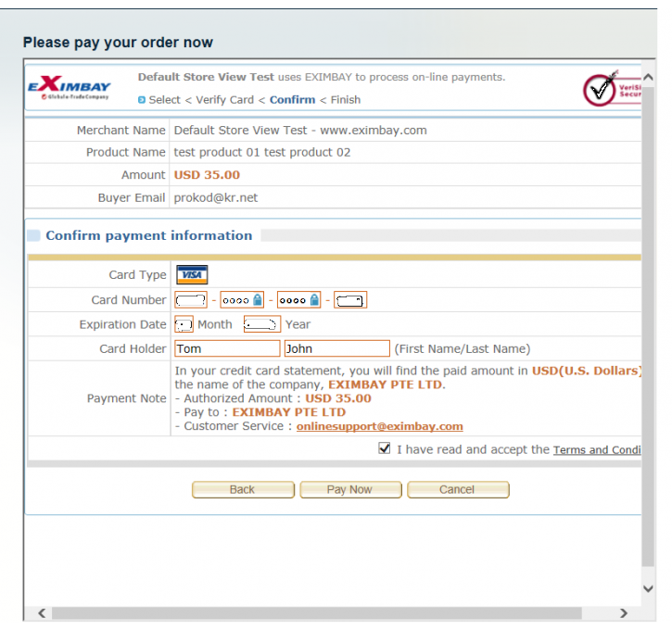Click lock icon in second card number field
The image size is (672, 630).
click(257, 300)
